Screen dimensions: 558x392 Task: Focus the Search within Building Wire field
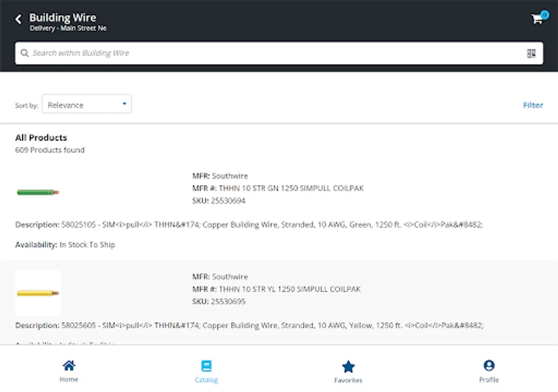point(279,53)
